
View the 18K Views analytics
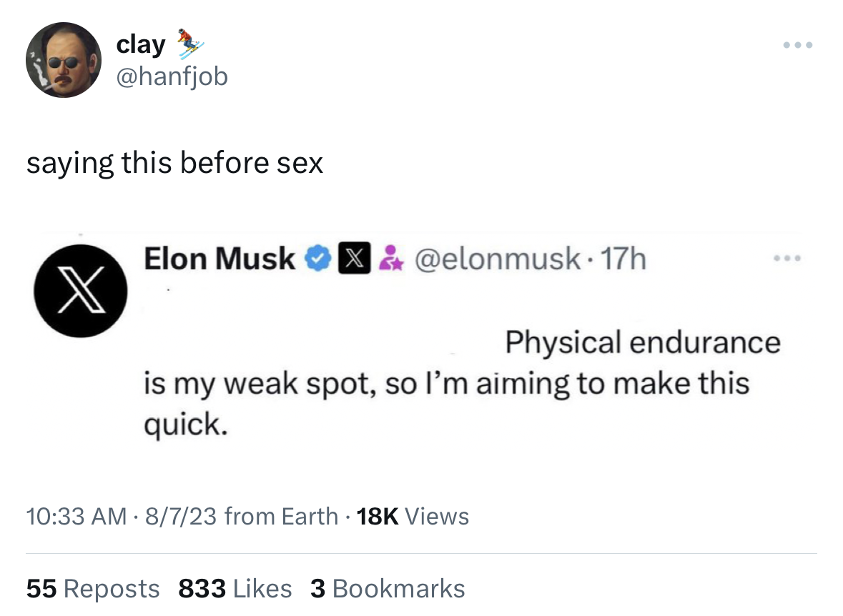tap(413, 516)
